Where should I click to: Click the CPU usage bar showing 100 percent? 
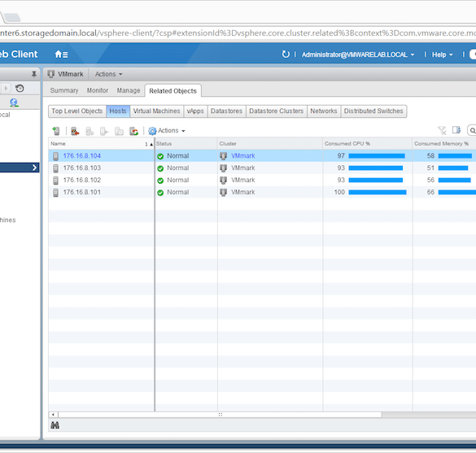coord(378,193)
